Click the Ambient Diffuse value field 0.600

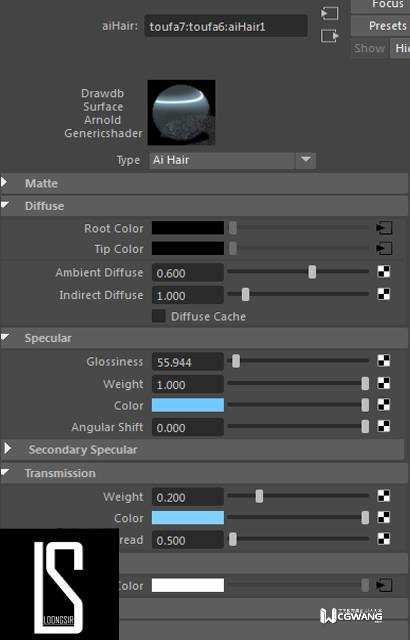[188, 273]
